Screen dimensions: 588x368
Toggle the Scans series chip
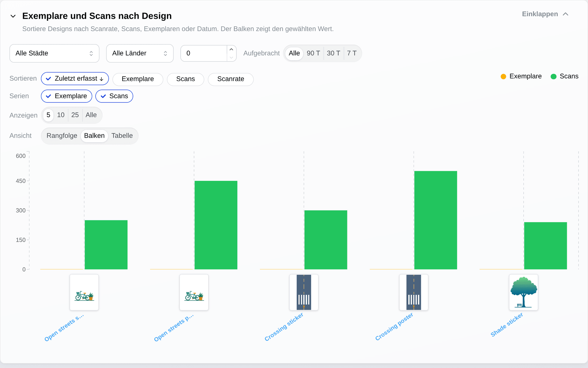tap(114, 96)
